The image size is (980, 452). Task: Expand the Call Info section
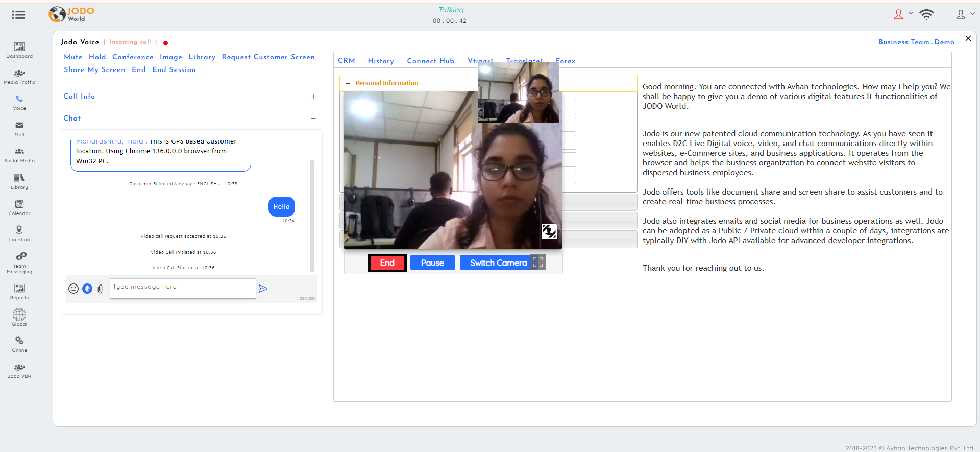[x=313, y=97]
